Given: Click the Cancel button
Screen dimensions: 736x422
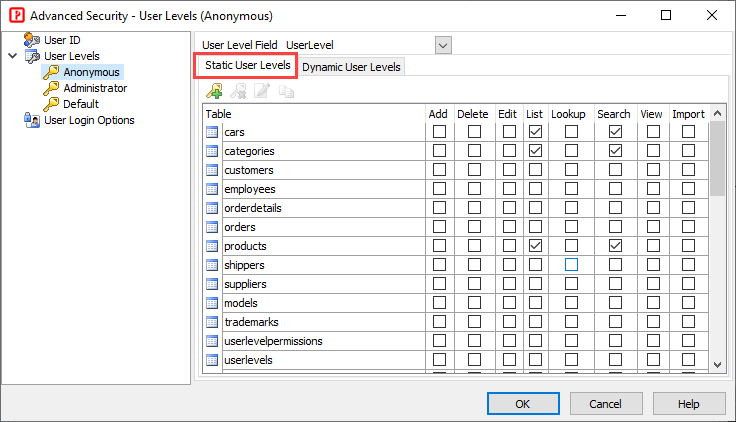Looking at the screenshot, I should pyautogui.click(x=605, y=403).
